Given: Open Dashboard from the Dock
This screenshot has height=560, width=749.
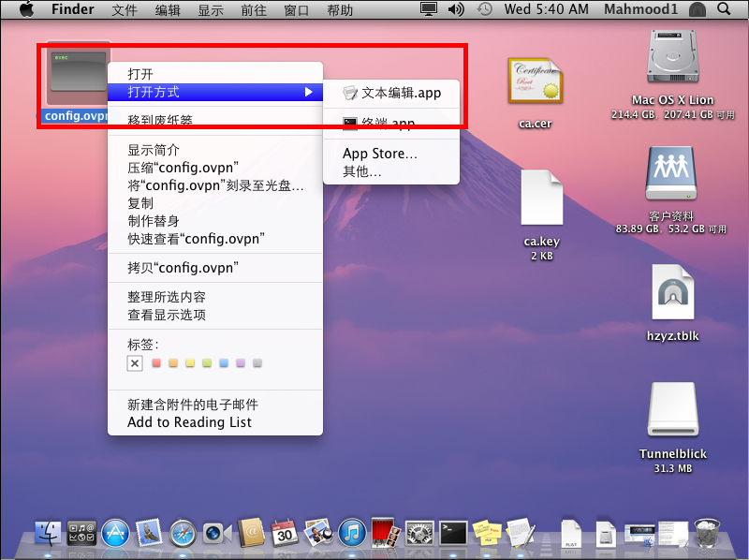Looking at the screenshot, I should 81,533.
